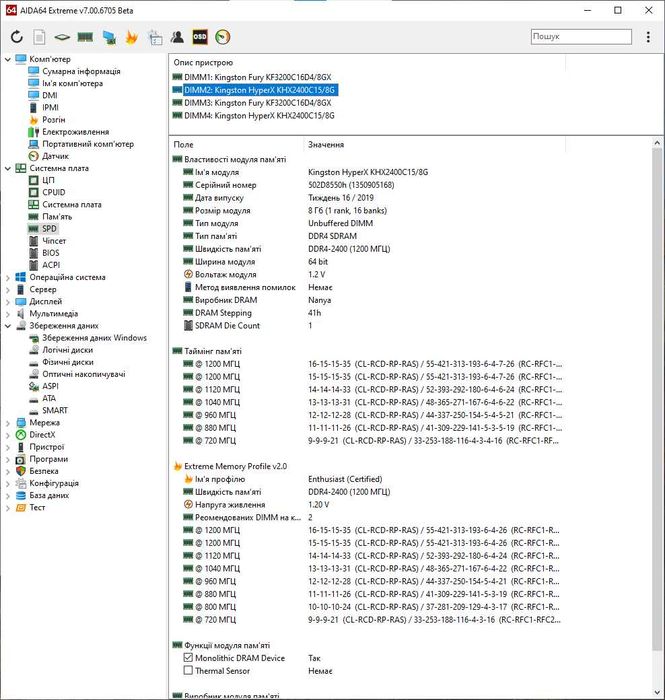The image size is (665, 700).
Task: Expand the DirectX tree node
Action: point(7,435)
